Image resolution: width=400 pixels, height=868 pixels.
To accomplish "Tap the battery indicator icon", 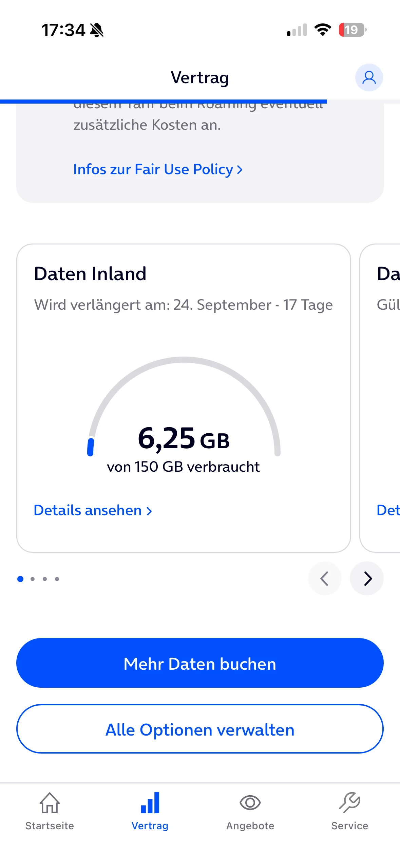I will click(x=352, y=30).
